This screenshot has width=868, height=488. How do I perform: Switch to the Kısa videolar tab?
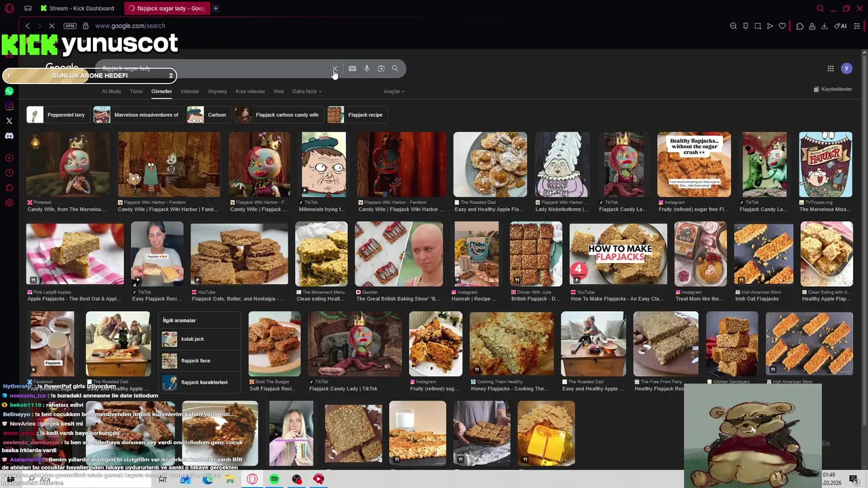coord(250,91)
